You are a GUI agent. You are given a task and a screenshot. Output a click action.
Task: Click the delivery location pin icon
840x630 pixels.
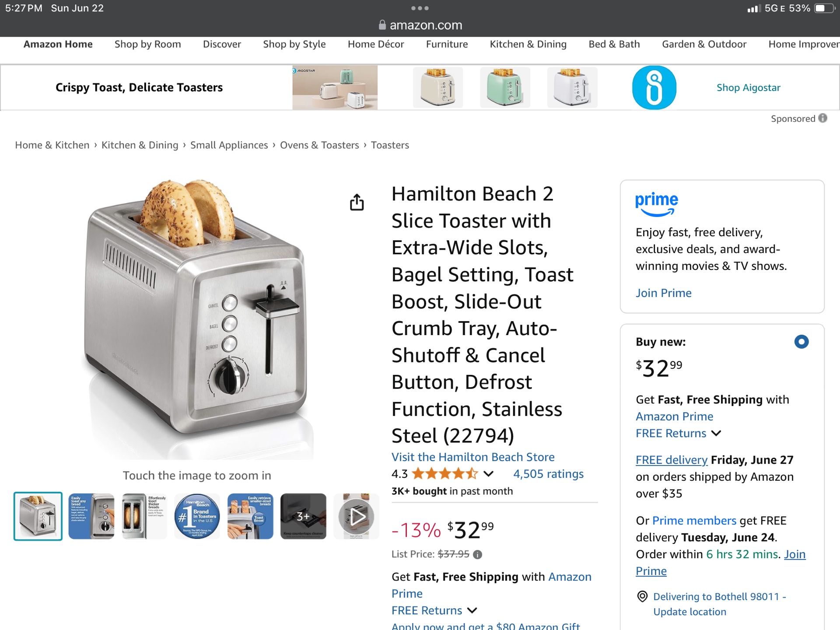[642, 596]
